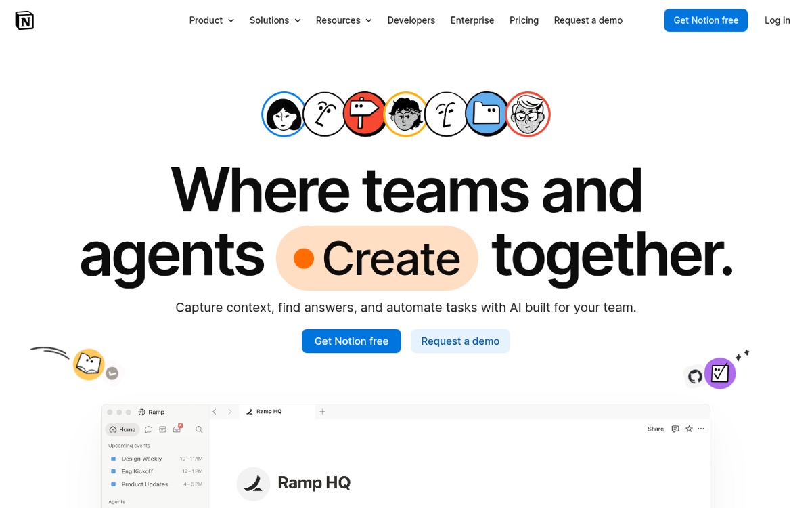Click header Get Notion free button

point(706,20)
